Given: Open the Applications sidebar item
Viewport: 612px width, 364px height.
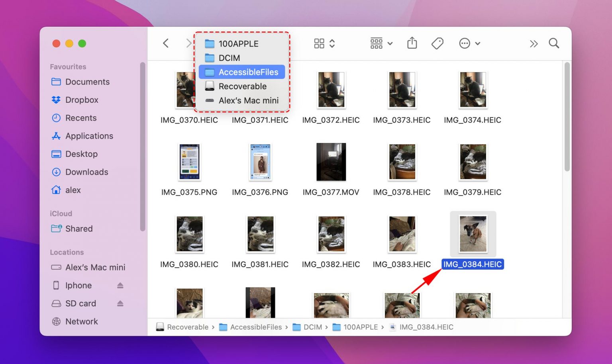Looking at the screenshot, I should [89, 136].
